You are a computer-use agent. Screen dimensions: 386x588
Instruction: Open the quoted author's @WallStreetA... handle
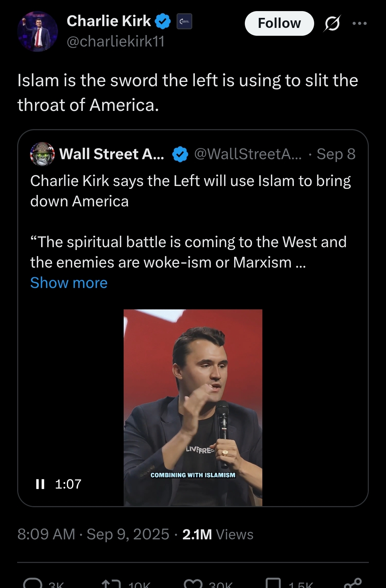tap(248, 154)
